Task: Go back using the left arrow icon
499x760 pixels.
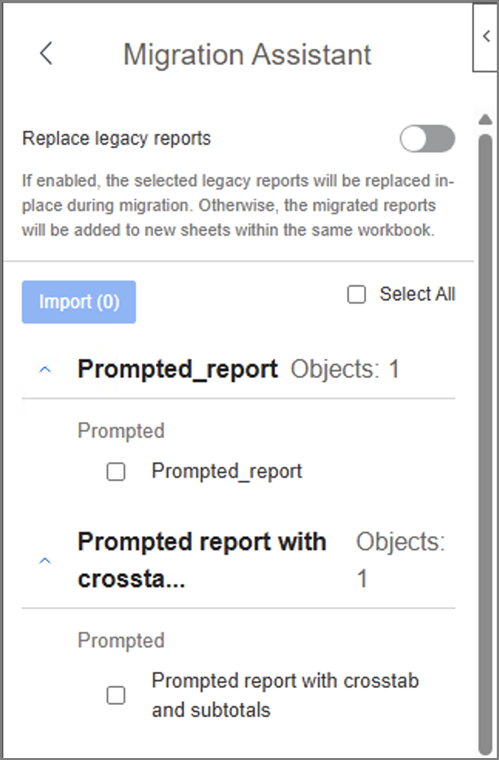Action: (x=46, y=53)
